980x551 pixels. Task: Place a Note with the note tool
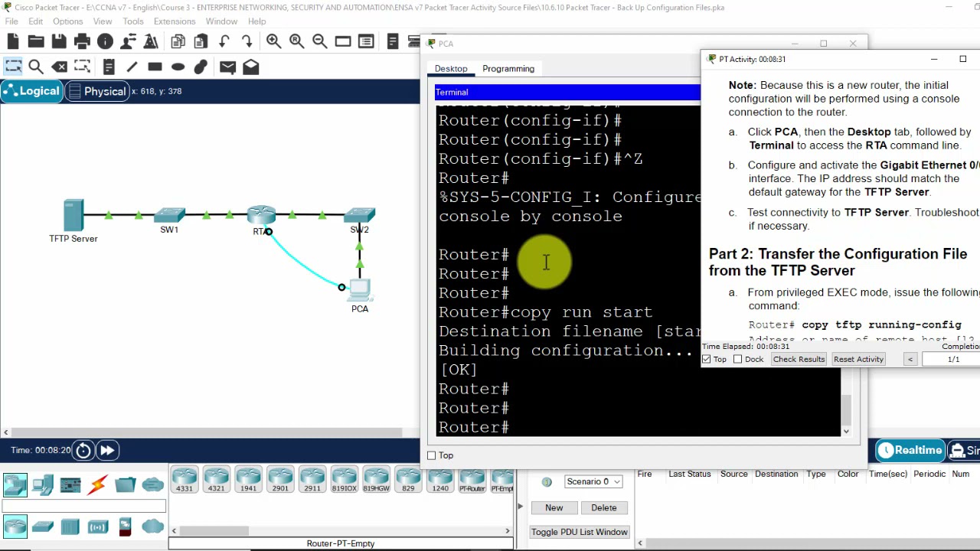click(x=109, y=67)
